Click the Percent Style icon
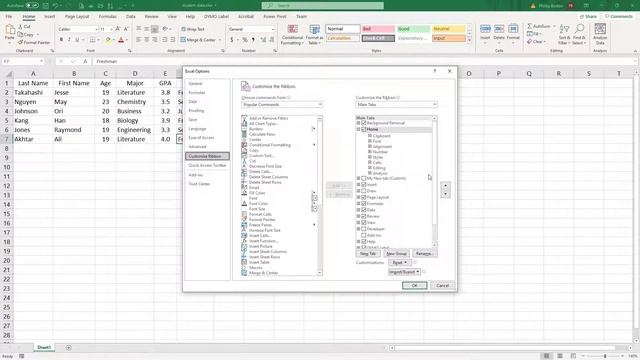 pos(245,40)
